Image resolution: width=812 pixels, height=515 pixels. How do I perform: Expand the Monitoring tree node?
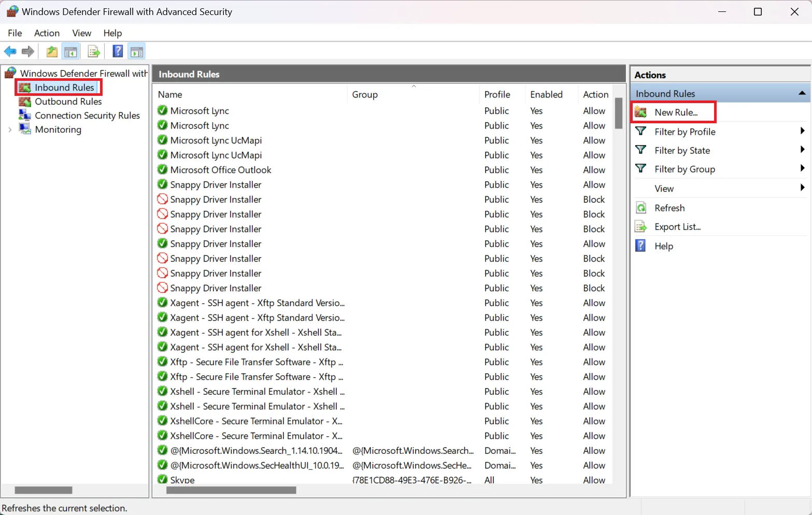[x=10, y=130]
